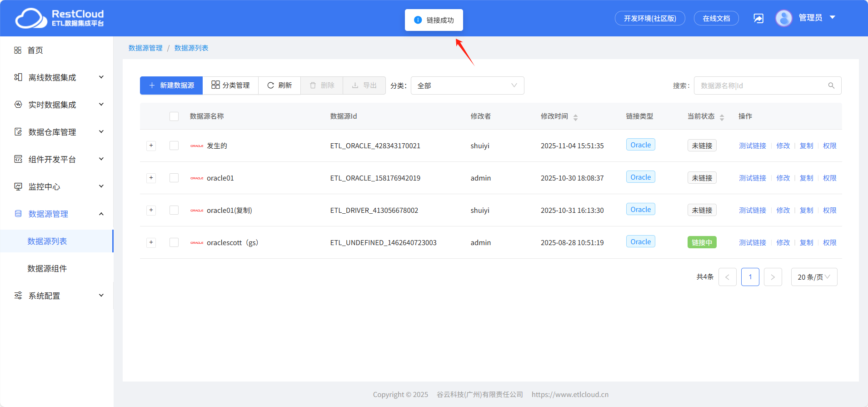Click the 数据源管理 breadcrumb link
This screenshot has height=407, width=868.
point(145,48)
